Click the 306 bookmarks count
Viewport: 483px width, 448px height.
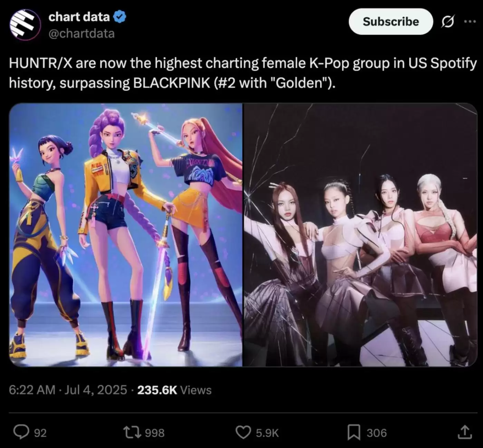pos(376,433)
